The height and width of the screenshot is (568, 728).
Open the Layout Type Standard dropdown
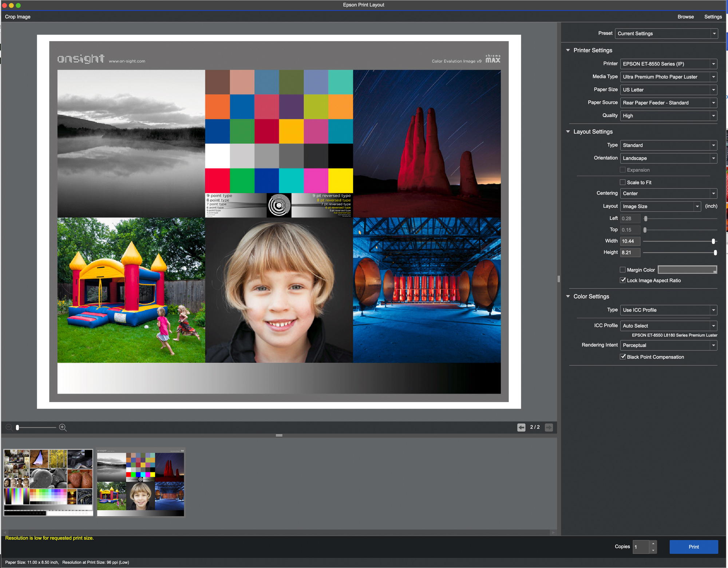[669, 145]
